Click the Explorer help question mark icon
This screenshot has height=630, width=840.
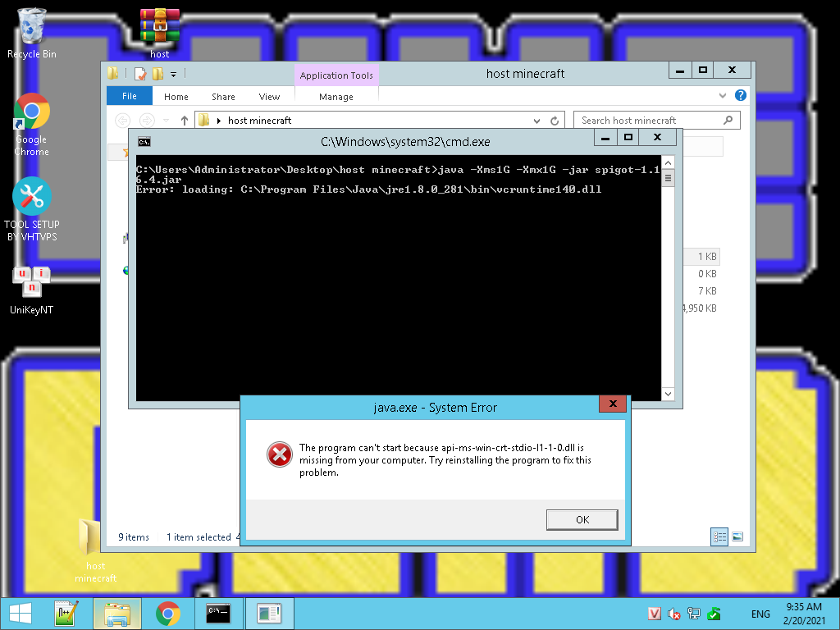click(x=741, y=95)
